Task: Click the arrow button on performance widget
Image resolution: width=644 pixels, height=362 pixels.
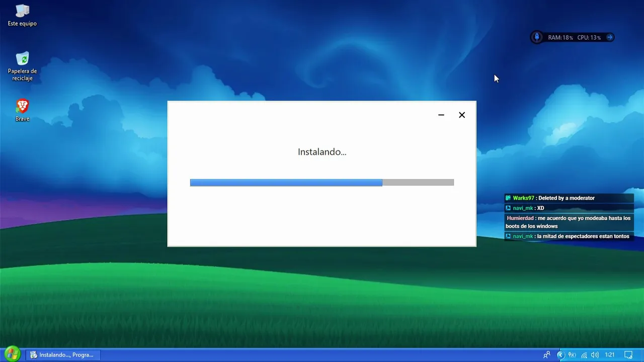Action: (610, 37)
